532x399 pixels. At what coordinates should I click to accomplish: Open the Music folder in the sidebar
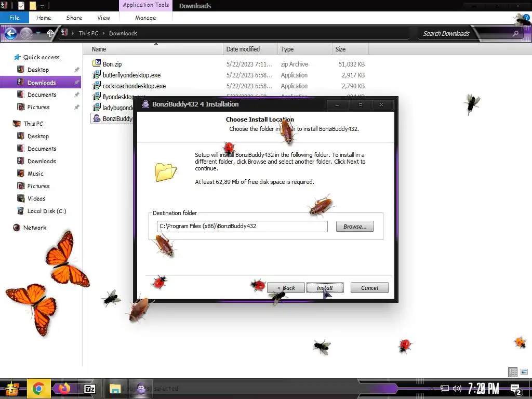pos(35,174)
